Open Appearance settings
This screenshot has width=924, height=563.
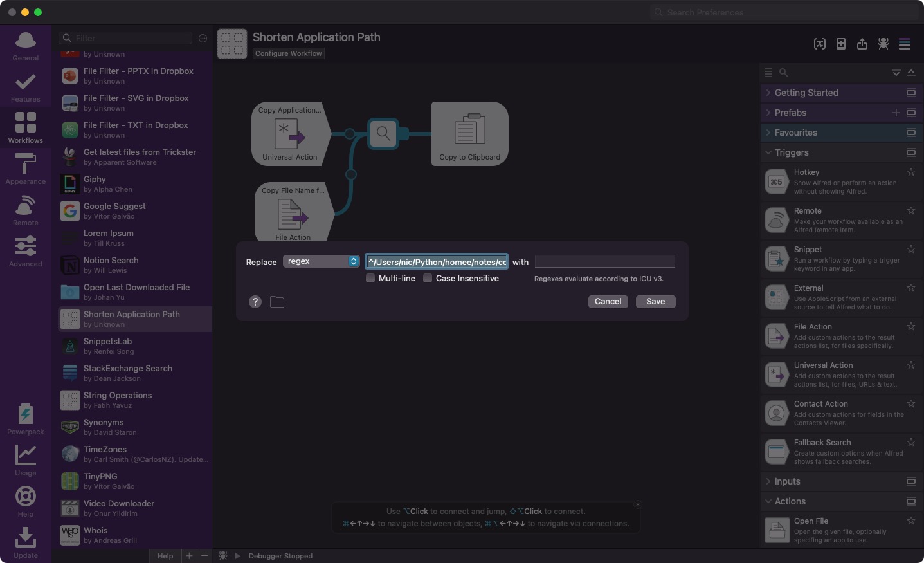[x=26, y=170]
